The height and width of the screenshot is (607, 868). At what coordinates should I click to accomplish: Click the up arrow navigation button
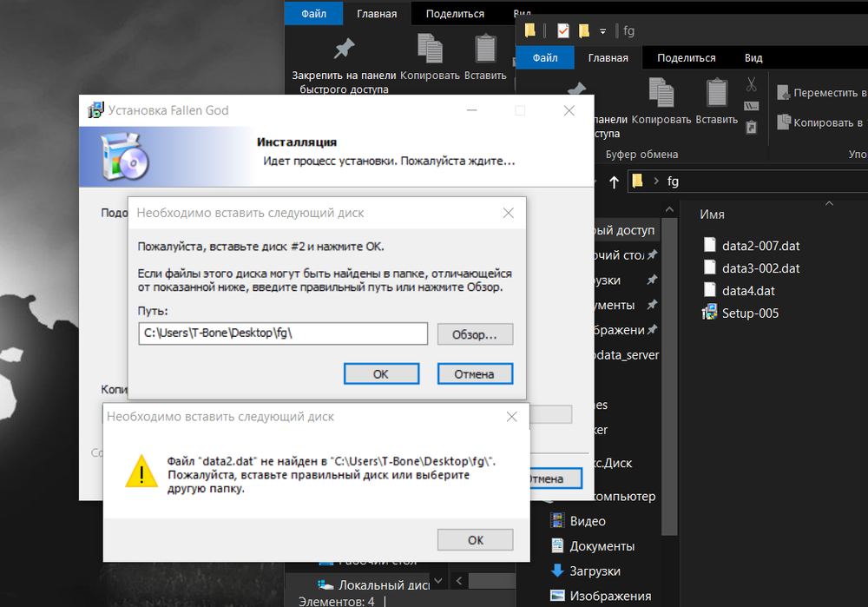point(614,181)
